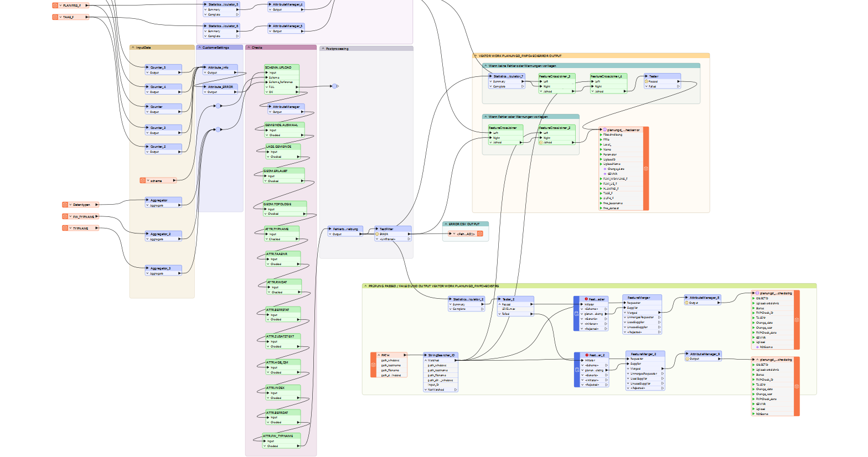This screenshot has height=457, width=868.
Task: Click the schema reader feature type icon
Action: (x=143, y=180)
